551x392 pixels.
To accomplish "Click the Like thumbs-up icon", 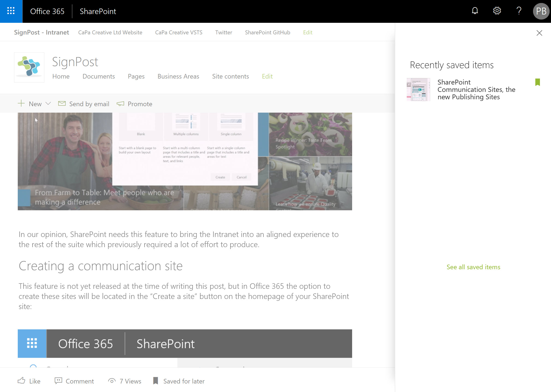I will pos(21,381).
